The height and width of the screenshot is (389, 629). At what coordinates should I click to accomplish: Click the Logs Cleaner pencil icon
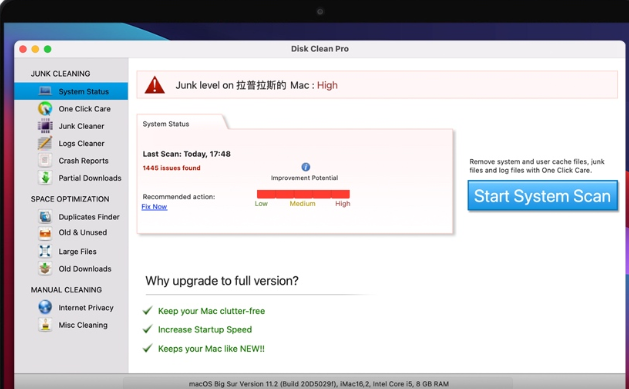coord(45,143)
